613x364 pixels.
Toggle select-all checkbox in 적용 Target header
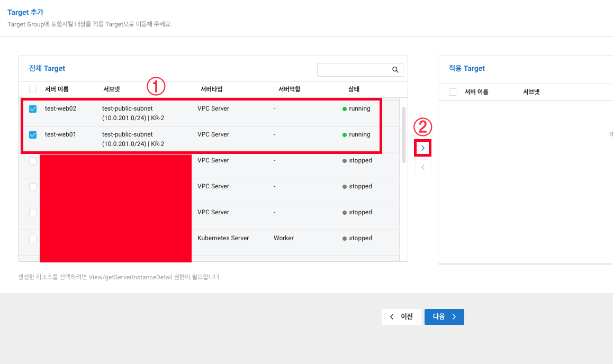coord(453,92)
